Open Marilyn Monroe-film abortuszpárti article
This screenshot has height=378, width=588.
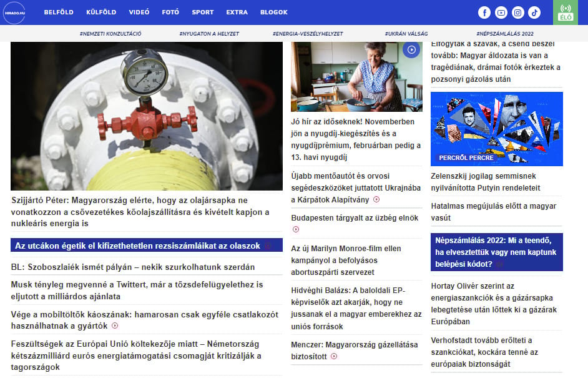click(346, 260)
